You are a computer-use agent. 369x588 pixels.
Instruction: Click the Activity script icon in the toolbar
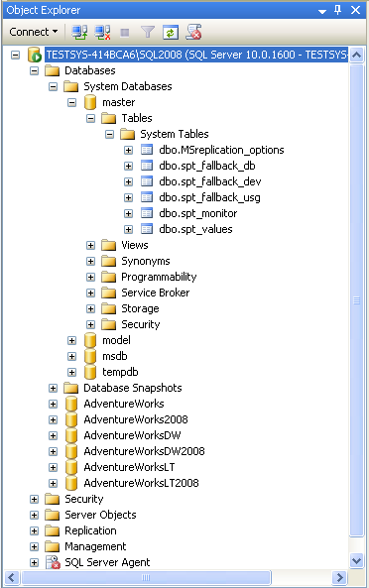click(193, 32)
